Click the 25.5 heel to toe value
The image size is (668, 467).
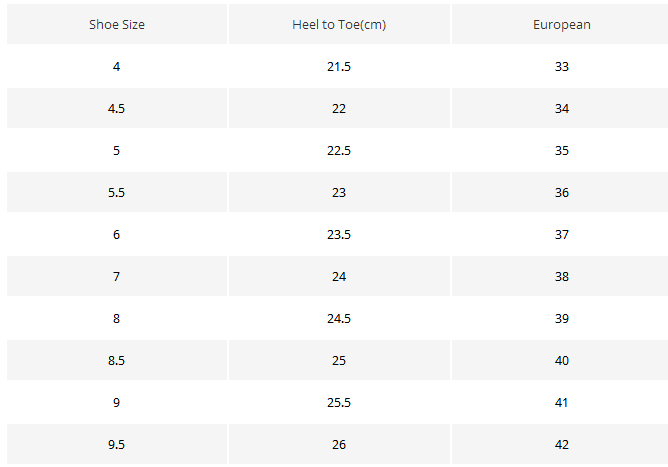339,402
